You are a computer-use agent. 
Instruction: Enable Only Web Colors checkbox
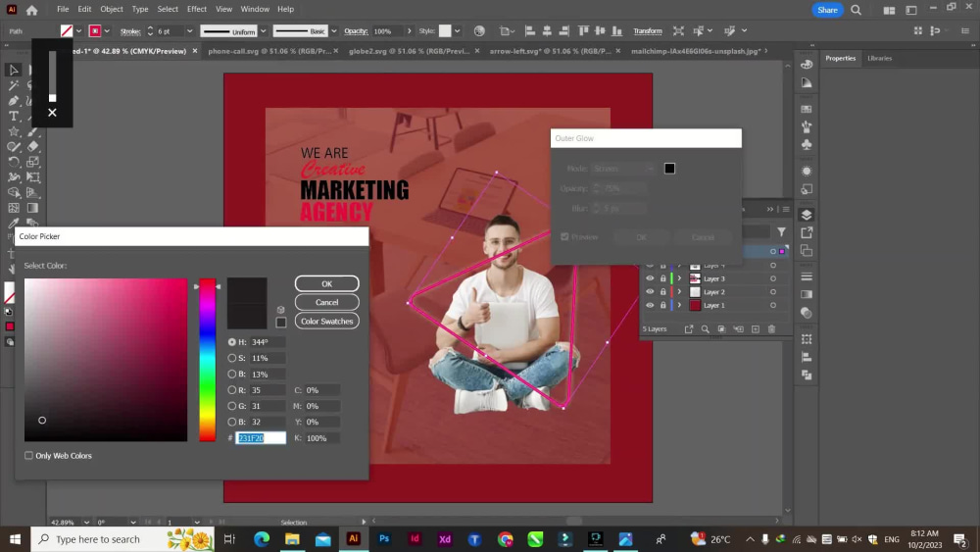coord(28,456)
